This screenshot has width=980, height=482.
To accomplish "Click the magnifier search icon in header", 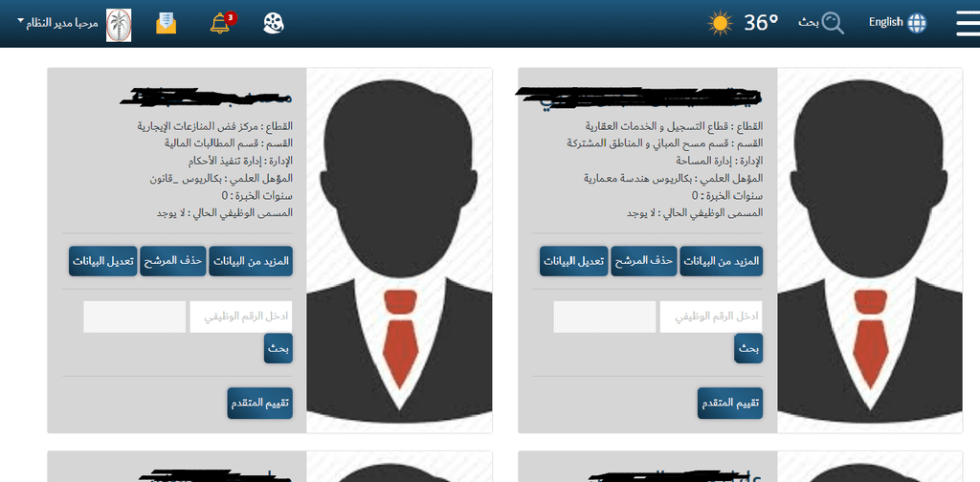I will pos(833,23).
